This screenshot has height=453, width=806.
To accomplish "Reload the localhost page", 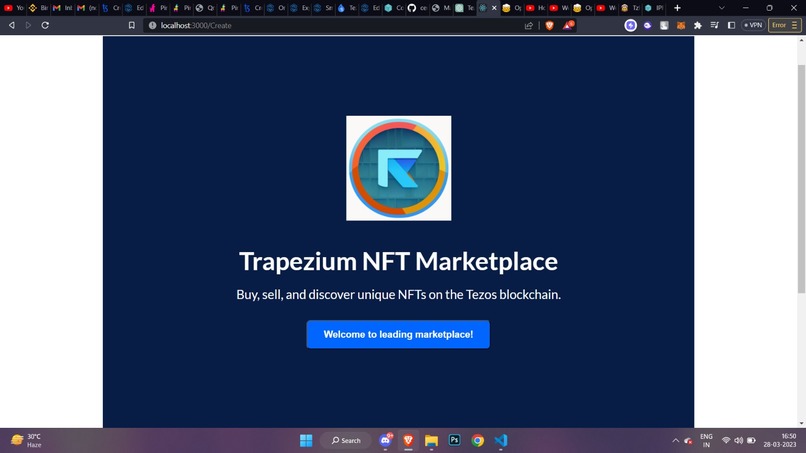I will 45,25.
